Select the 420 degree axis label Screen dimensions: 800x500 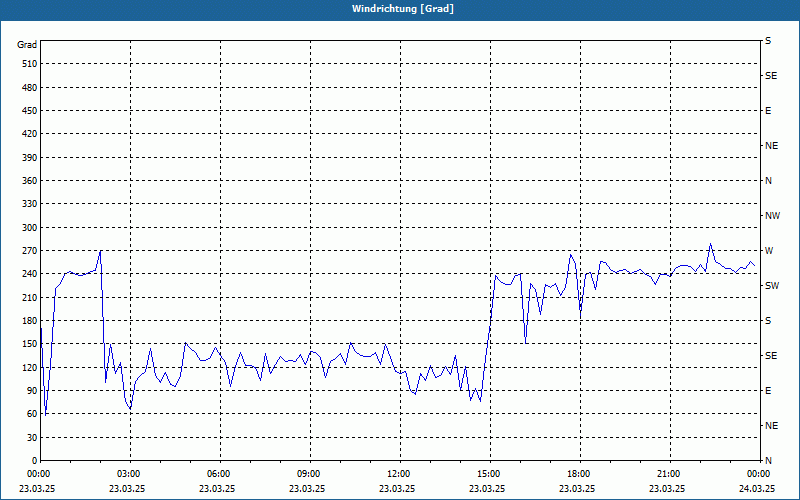pos(30,134)
